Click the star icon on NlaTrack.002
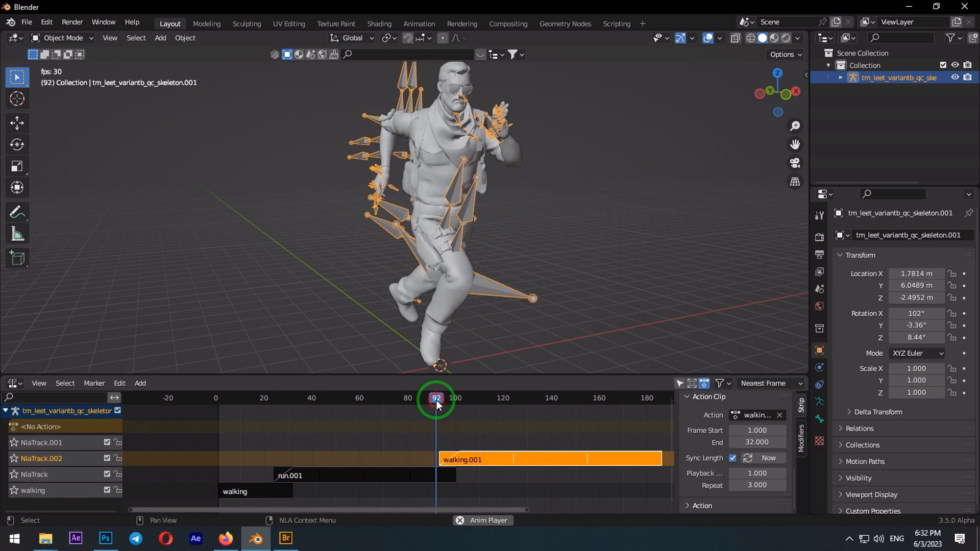The image size is (980, 551). (x=14, y=458)
